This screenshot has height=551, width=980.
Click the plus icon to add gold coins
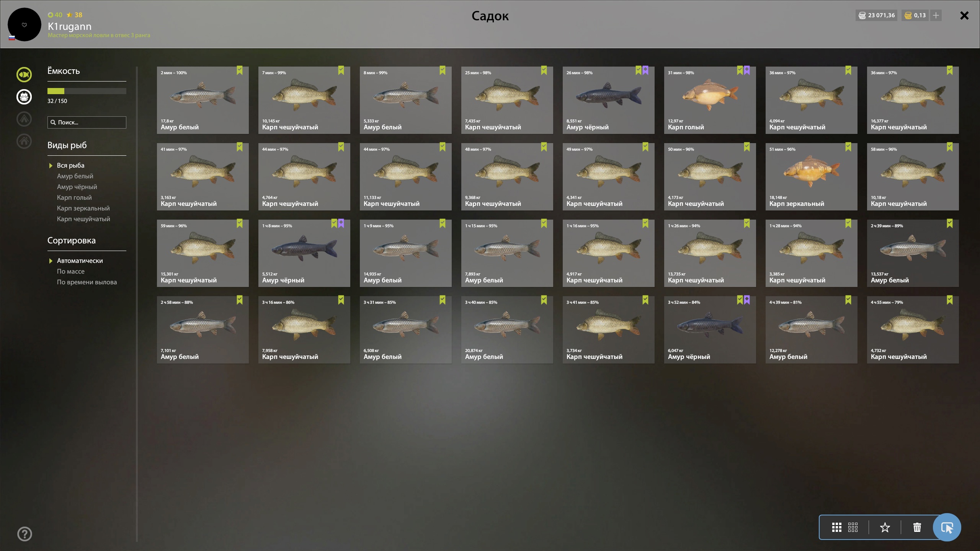click(x=936, y=15)
